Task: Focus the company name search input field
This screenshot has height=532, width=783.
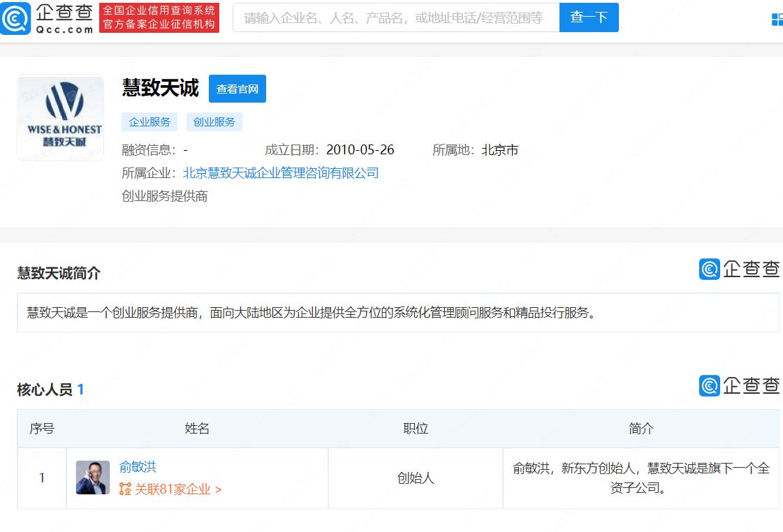Action: 396,17
